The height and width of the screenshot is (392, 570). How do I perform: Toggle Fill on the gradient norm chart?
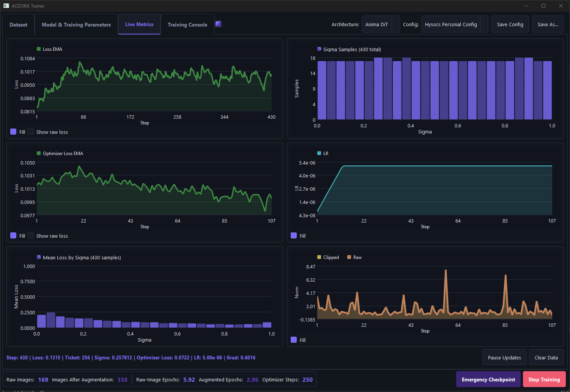click(x=294, y=340)
